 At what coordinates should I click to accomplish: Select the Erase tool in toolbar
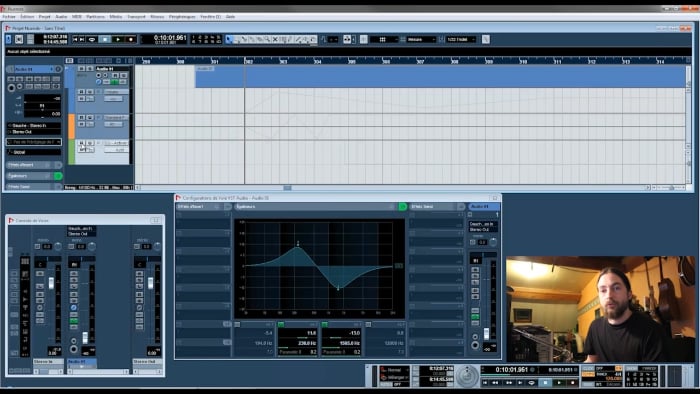(259, 39)
